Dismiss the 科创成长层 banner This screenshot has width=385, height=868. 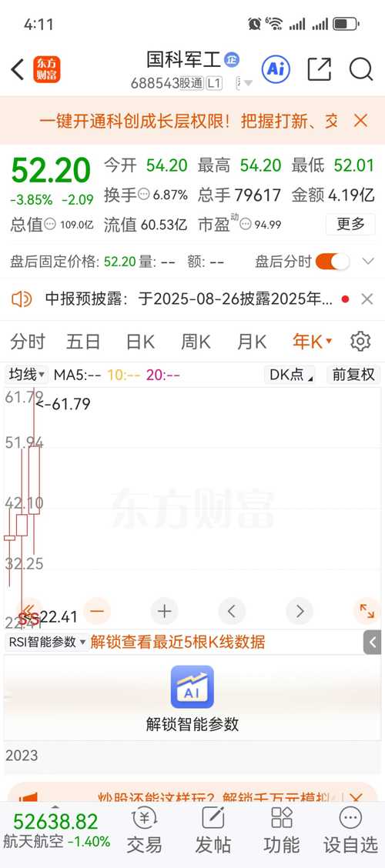(x=360, y=121)
